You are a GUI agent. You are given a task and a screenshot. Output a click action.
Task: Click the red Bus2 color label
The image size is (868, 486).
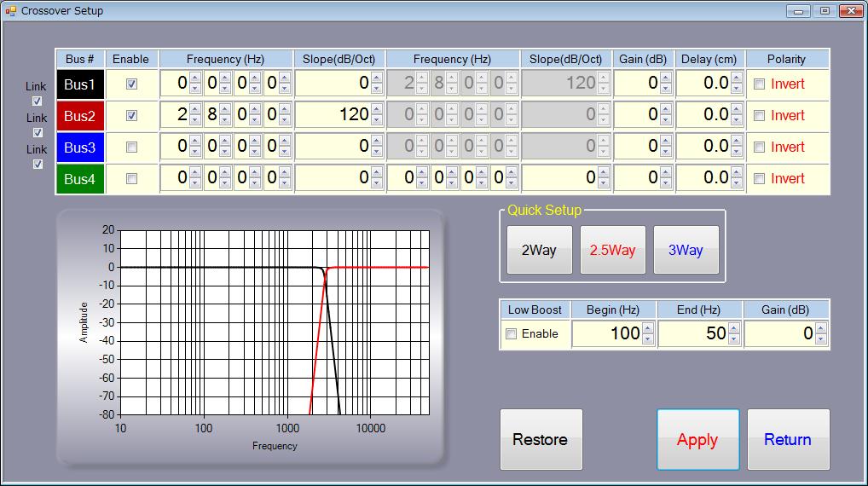pyautogui.click(x=80, y=116)
